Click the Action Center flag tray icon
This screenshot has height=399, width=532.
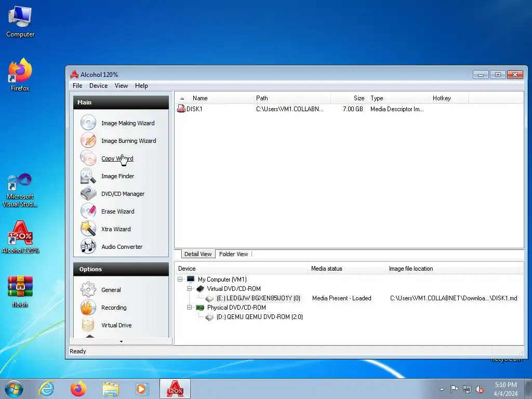(x=454, y=389)
